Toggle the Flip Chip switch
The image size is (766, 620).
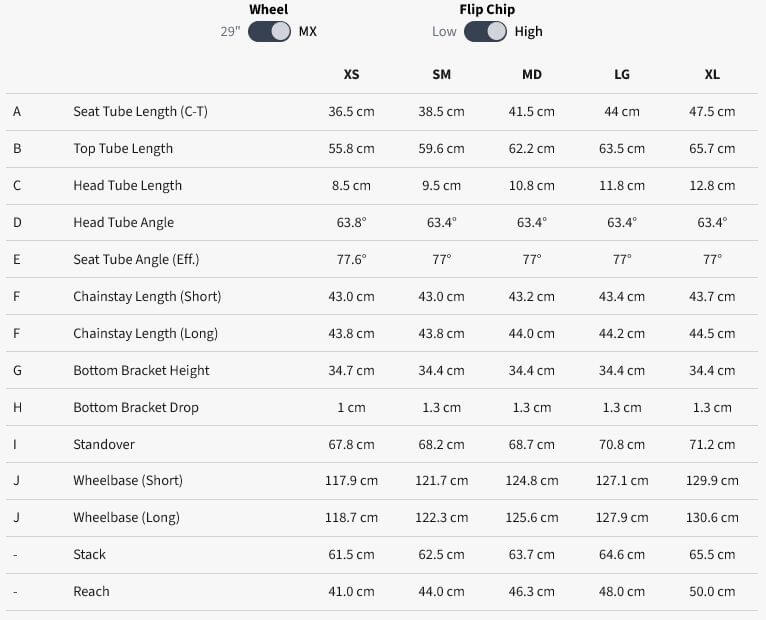point(485,31)
